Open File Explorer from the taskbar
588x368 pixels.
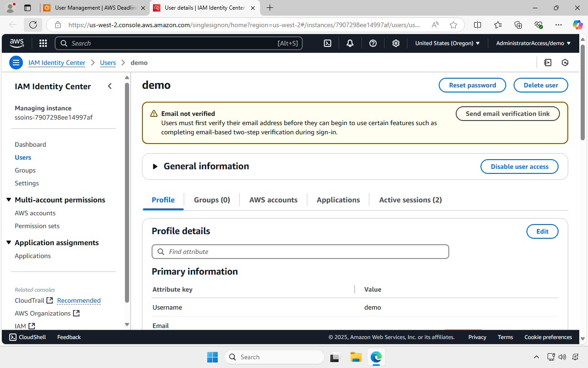[356, 357]
